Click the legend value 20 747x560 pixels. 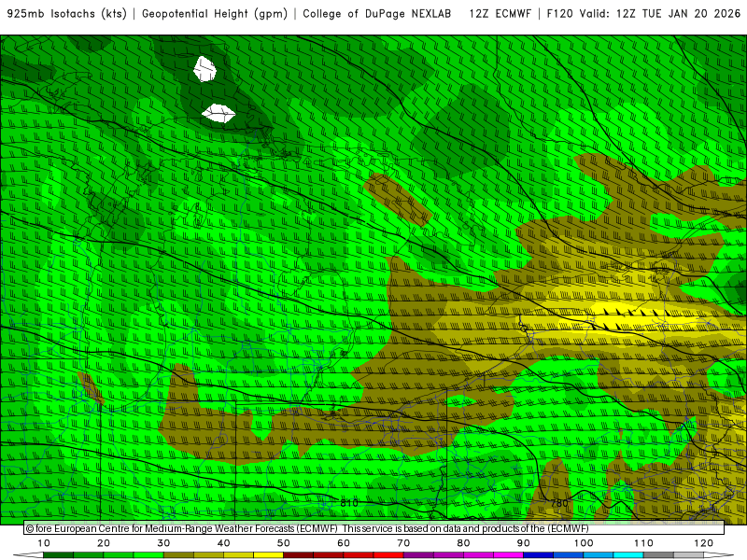tap(104, 543)
